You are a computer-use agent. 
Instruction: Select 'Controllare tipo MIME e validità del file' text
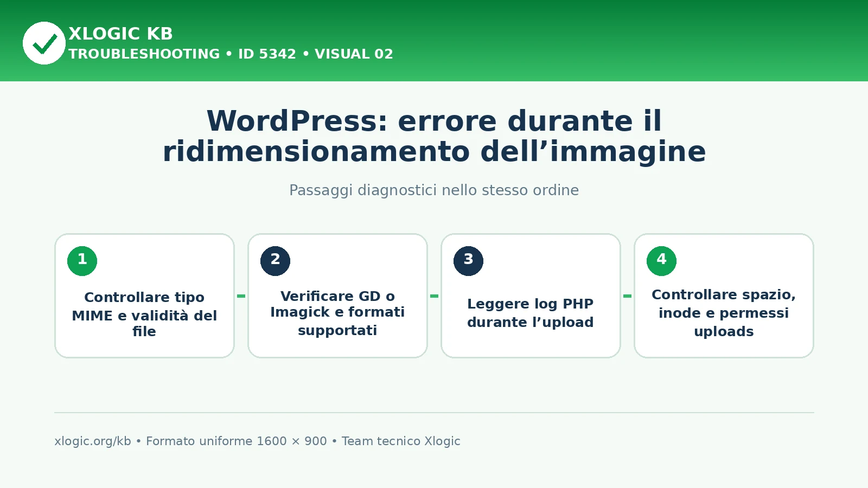pyautogui.click(x=144, y=314)
